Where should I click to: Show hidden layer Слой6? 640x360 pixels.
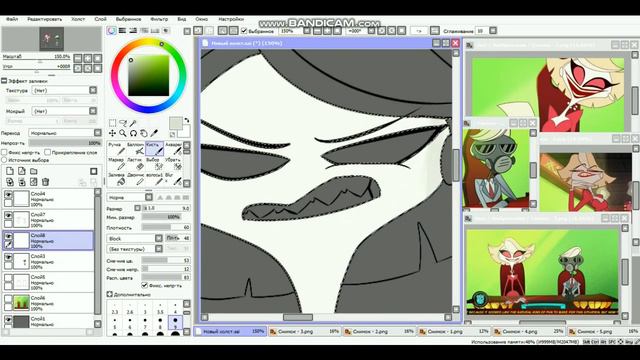[8, 299]
